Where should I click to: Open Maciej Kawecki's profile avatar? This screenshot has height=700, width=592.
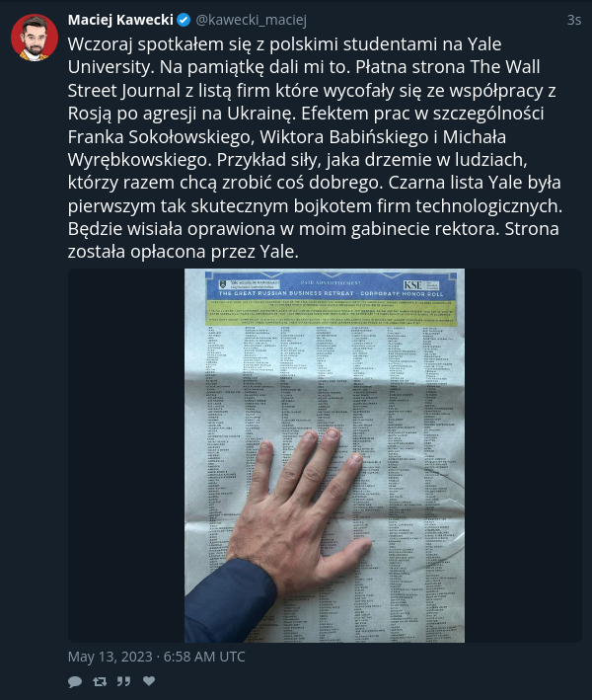tap(35, 38)
